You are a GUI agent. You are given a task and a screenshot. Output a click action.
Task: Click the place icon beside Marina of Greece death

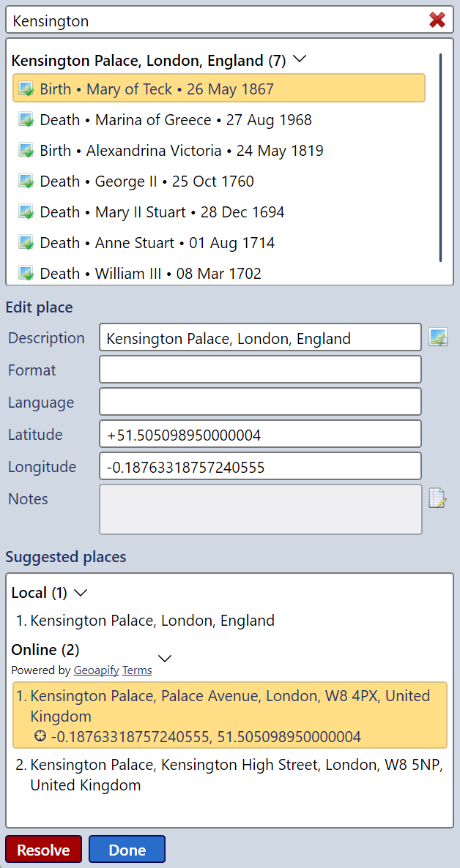[26, 120]
